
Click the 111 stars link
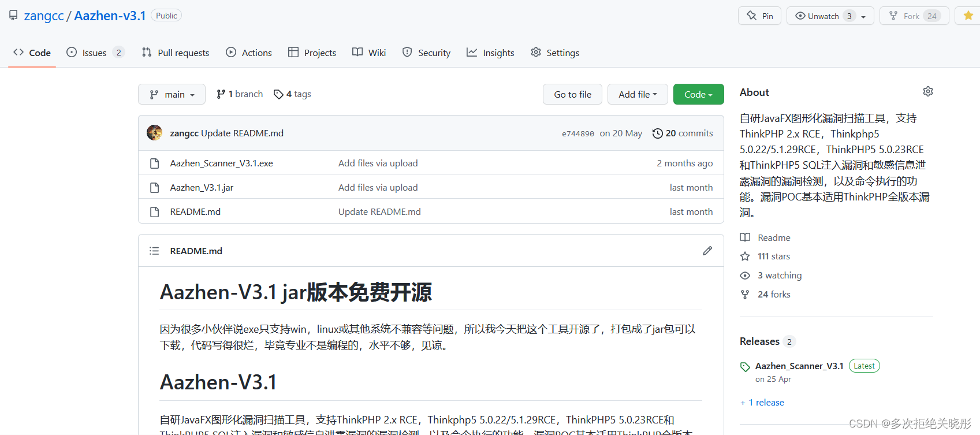pyautogui.click(x=765, y=256)
